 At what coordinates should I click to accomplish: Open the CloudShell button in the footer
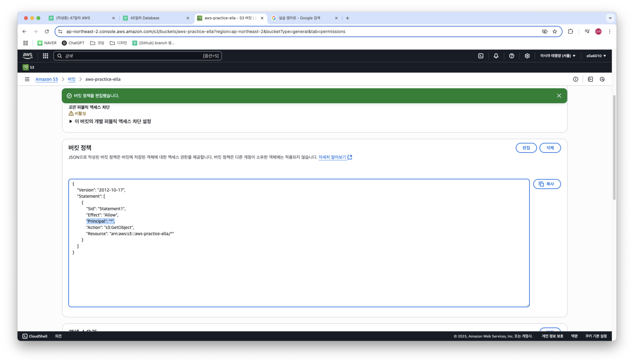[x=35, y=336]
